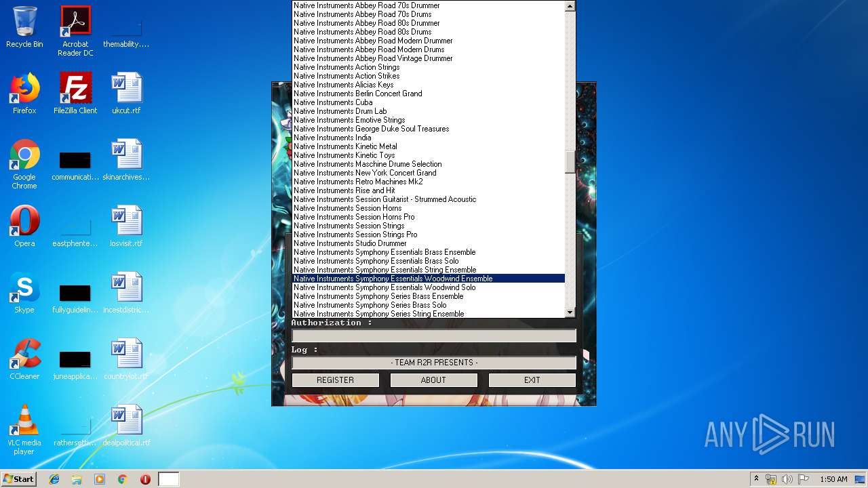Open fullyguidelin desktop file
Viewport: 868px width, 488px height.
(x=75, y=297)
